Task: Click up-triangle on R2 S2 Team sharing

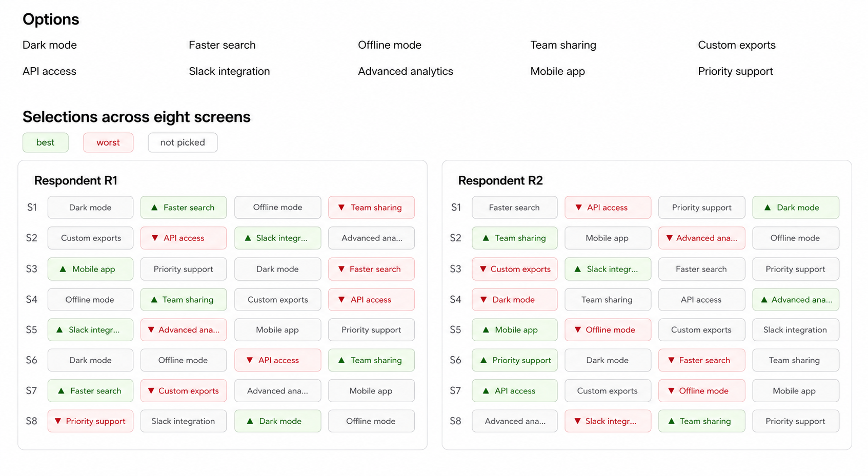Action: pyautogui.click(x=486, y=238)
